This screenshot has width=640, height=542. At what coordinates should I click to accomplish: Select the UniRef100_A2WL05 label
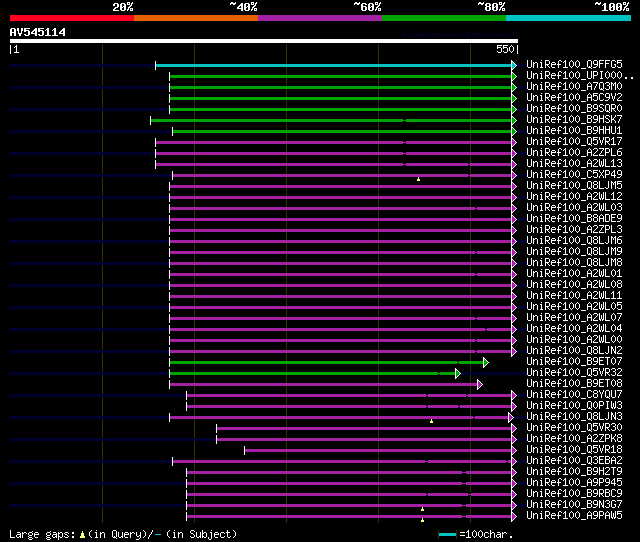[574, 307]
